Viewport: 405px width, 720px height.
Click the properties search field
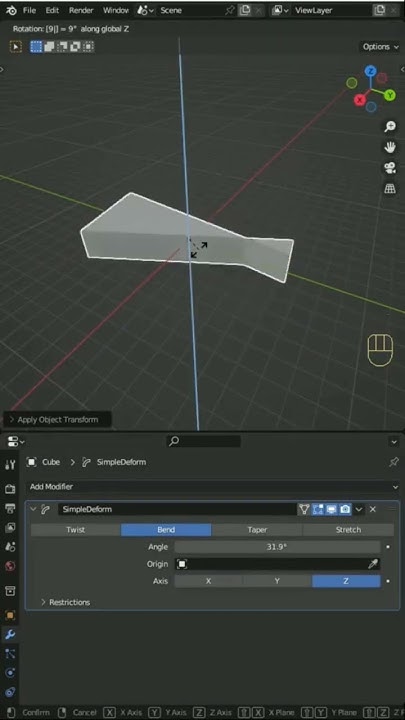pyautogui.click(x=203, y=442)
